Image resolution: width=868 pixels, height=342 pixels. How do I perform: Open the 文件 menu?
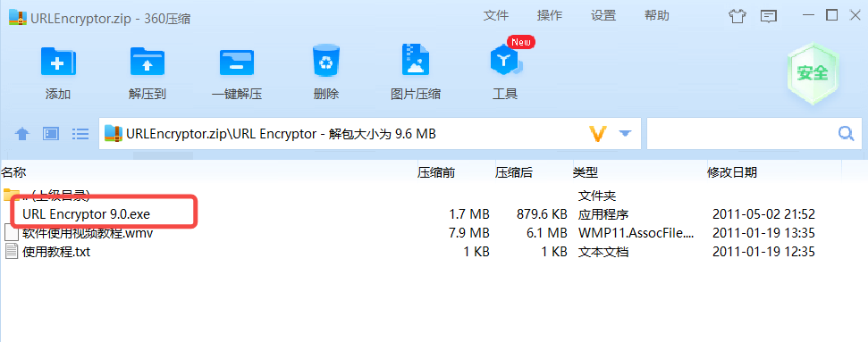(496, 15)
